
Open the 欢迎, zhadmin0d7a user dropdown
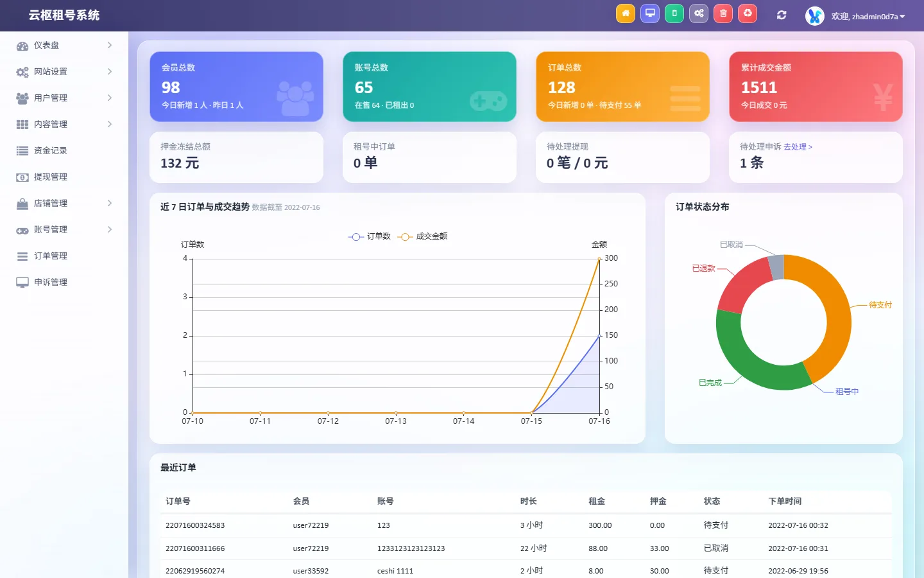(x=868, y=16)
